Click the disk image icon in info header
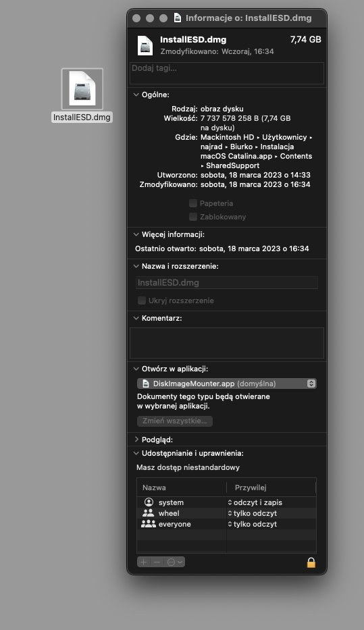The width and height of the screenshot is (364, 630). 145,45
